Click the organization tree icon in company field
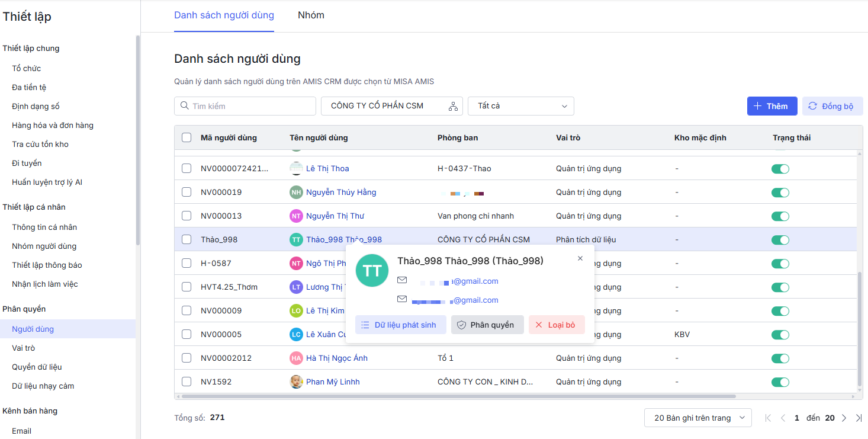Screen dimensions: 868x439 tap(453, 107)
